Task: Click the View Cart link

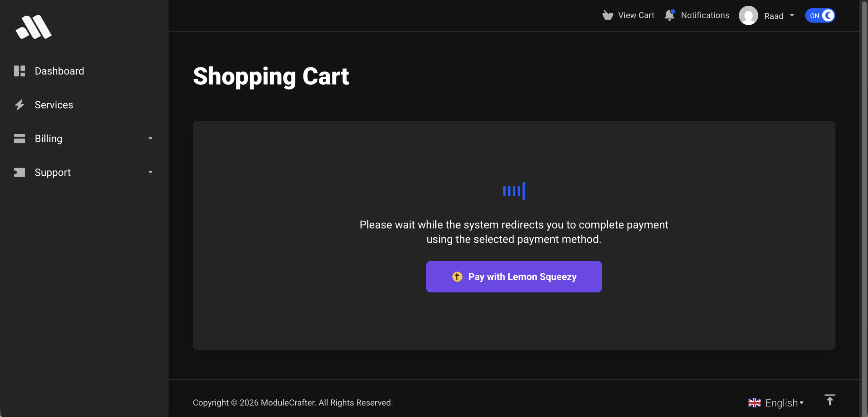Action: tap(636, 15)
